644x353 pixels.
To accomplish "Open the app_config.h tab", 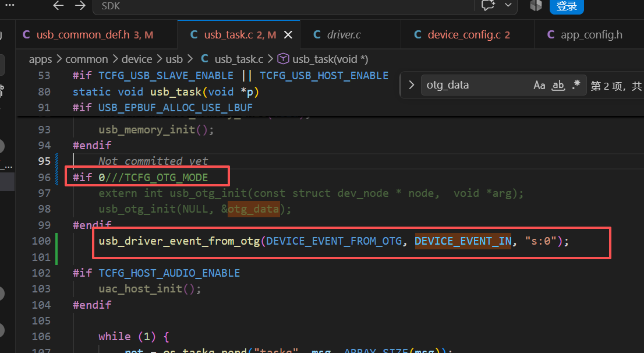I will click(x=585, y=35).
